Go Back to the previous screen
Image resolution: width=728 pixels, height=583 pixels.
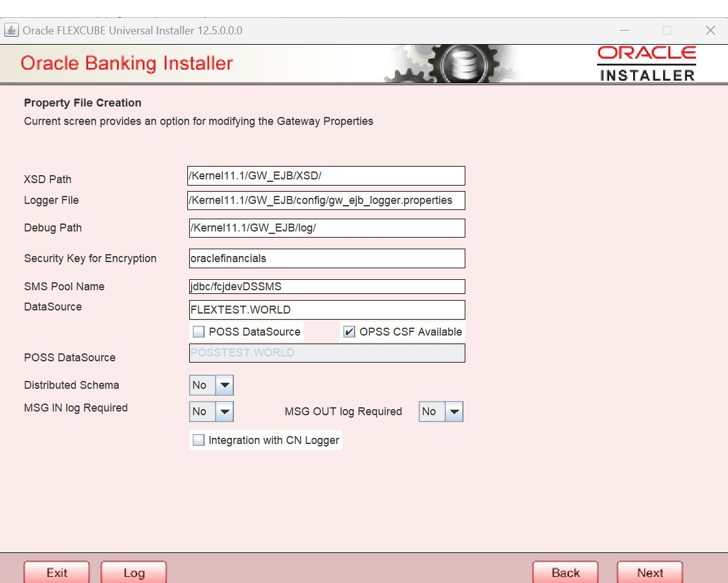tap(566, 573)
